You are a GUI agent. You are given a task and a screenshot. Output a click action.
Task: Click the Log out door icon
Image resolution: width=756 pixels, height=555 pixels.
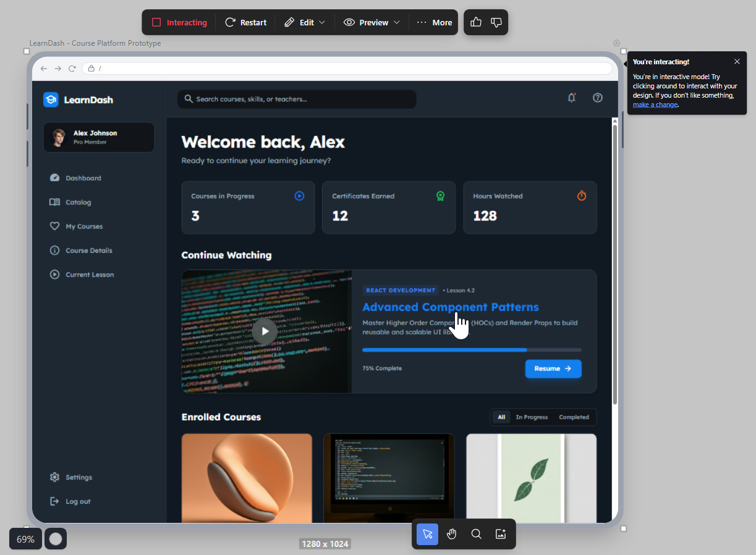coord(54,501)
